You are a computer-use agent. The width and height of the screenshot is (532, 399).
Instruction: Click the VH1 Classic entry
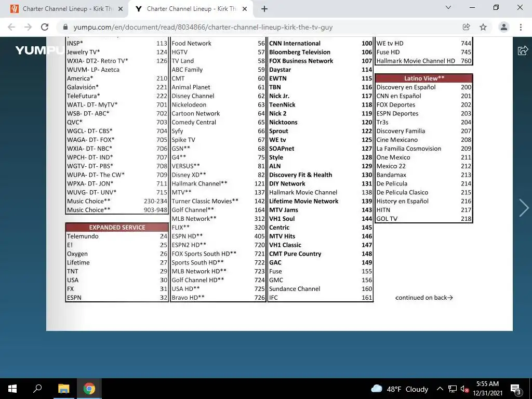point(285,245)
